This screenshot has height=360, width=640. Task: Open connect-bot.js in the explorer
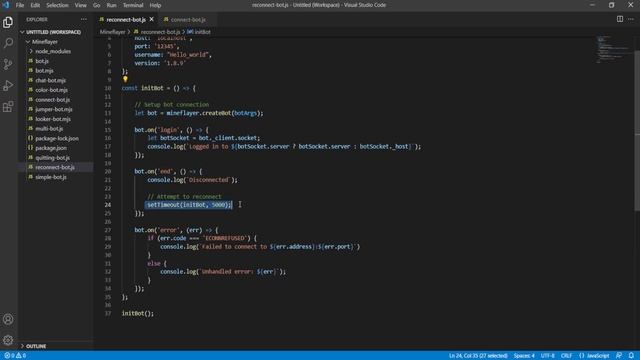[52, 100]
